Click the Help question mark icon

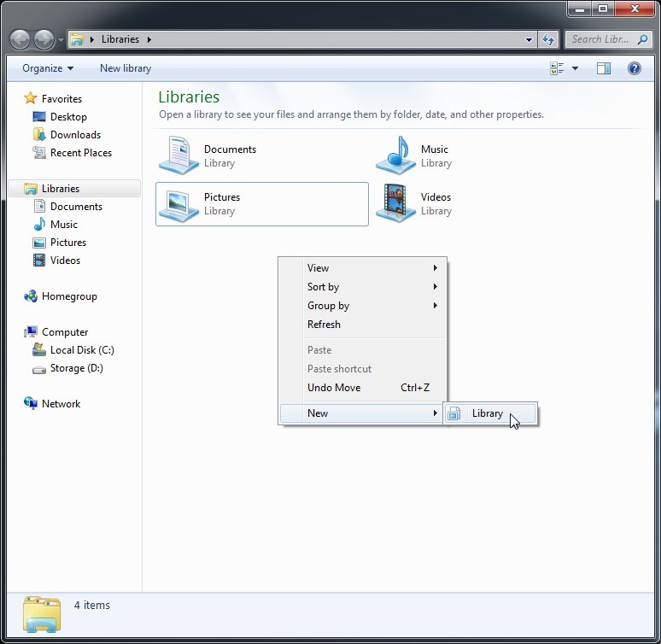coord(635,68)
